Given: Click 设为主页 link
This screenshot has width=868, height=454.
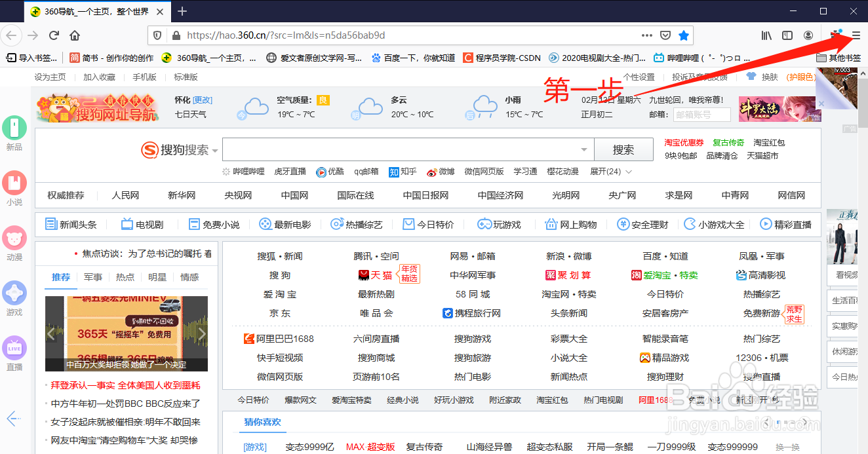Looking at the screenshot, I should click(x=50, y=77).
